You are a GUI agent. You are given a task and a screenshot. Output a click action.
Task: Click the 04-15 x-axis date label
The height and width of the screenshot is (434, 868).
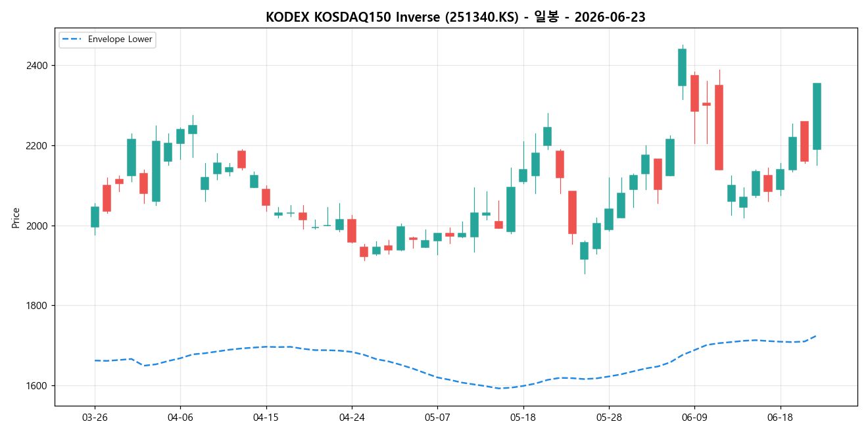click(x=266, y=418)
